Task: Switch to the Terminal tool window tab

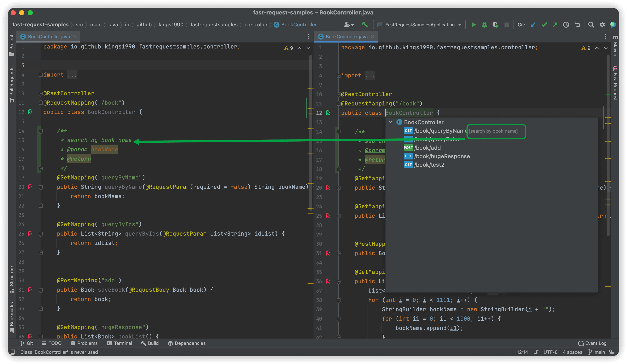Action: coord(120,343)
